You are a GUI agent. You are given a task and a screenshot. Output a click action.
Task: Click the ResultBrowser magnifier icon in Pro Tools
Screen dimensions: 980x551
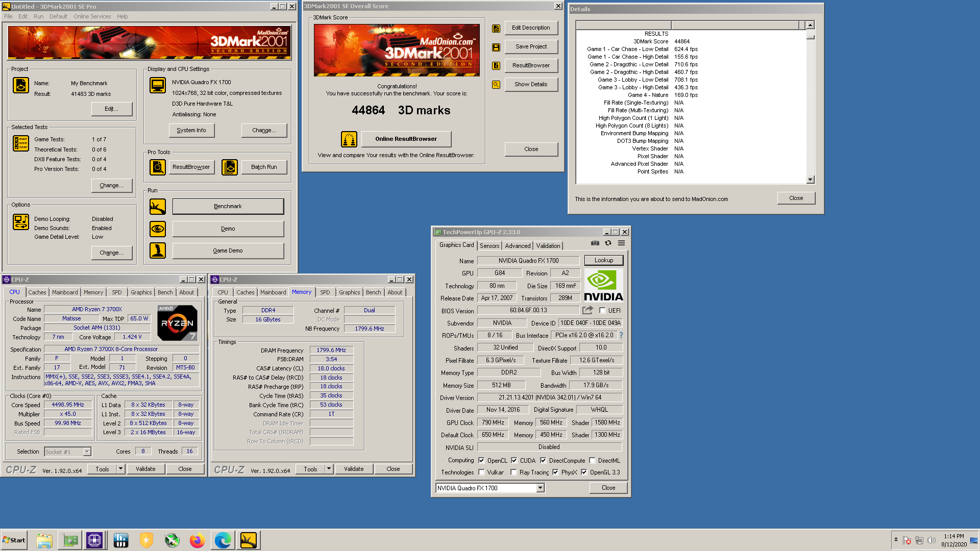click(158, 167)
